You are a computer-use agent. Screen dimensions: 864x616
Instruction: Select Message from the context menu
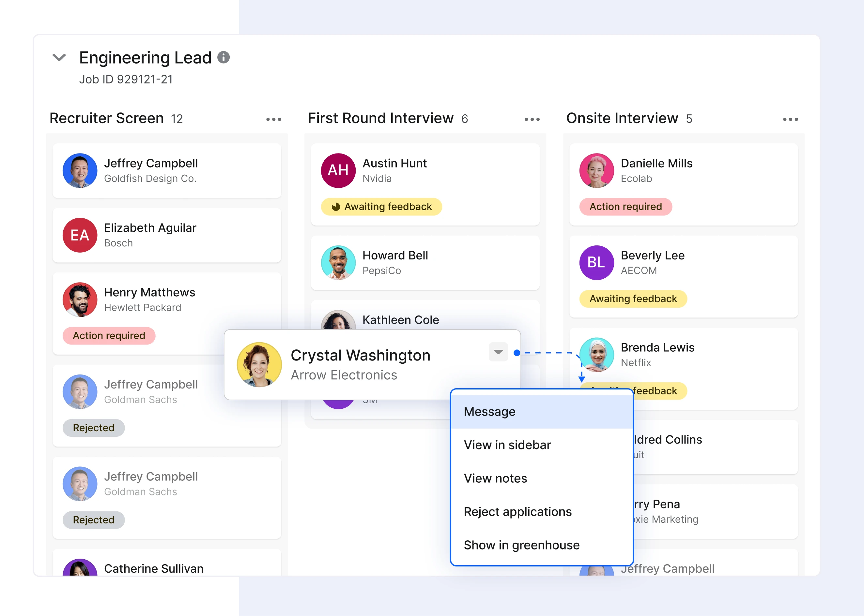(489, 412)
